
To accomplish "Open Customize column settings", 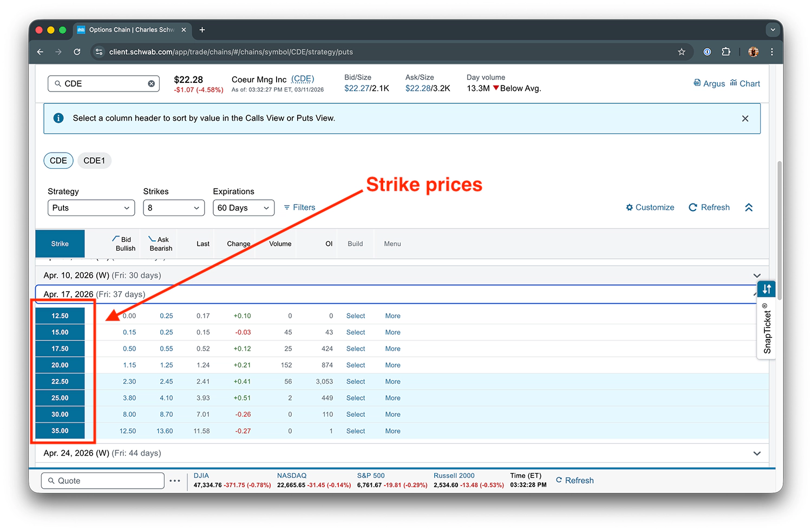I will click(650, 207).
